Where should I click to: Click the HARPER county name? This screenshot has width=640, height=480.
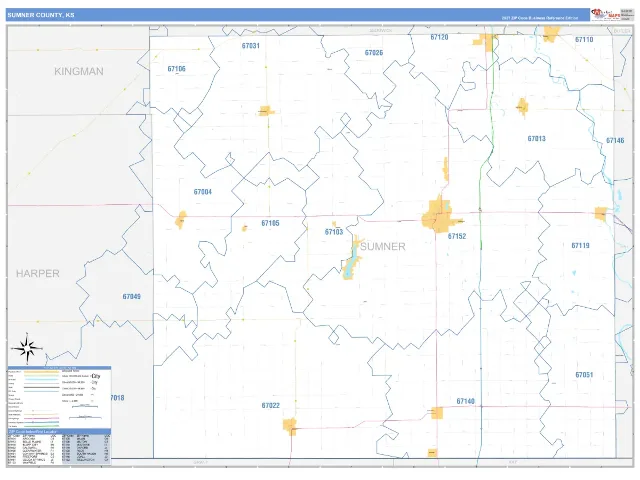(x=38, y=273)
